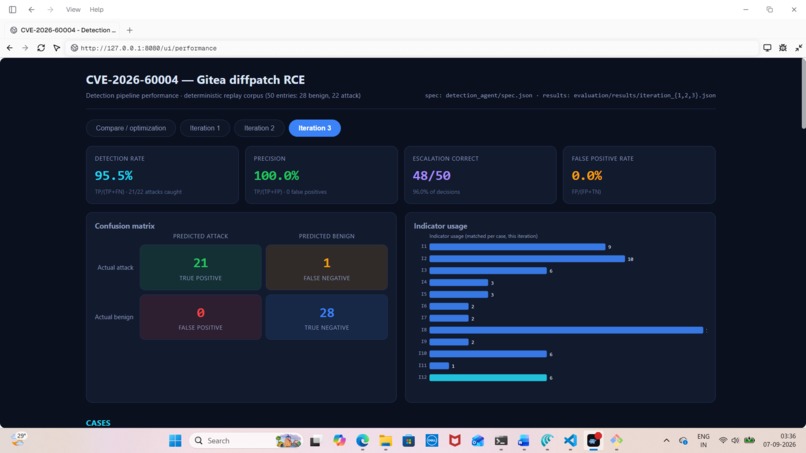Open McAfee from the taskbar
This screenshot has height=453, width=806.
pos(455,441)
